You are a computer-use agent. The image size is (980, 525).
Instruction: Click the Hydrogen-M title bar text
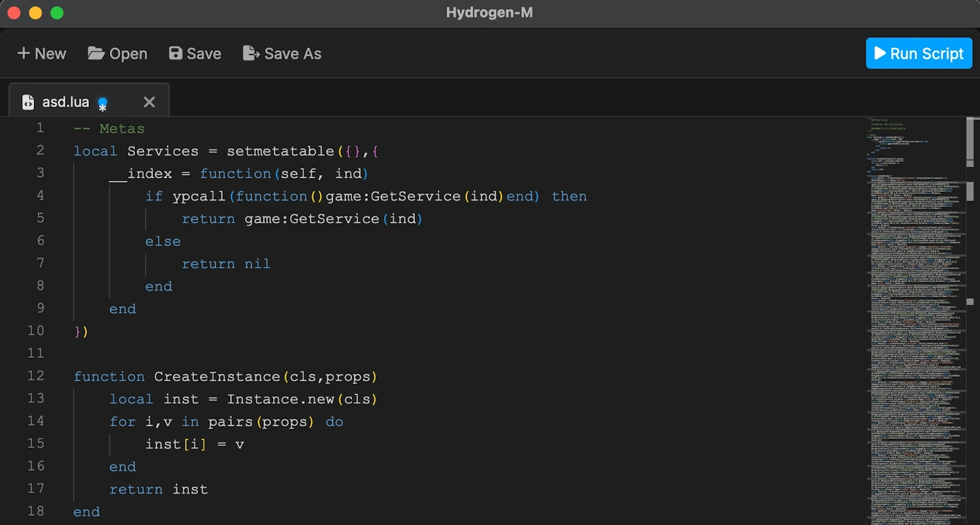(x=489, y=12)
